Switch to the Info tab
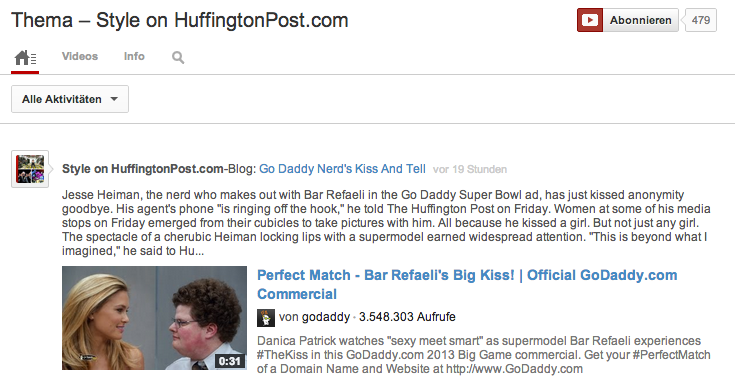The image size is (735, 390). click(134, 56)
